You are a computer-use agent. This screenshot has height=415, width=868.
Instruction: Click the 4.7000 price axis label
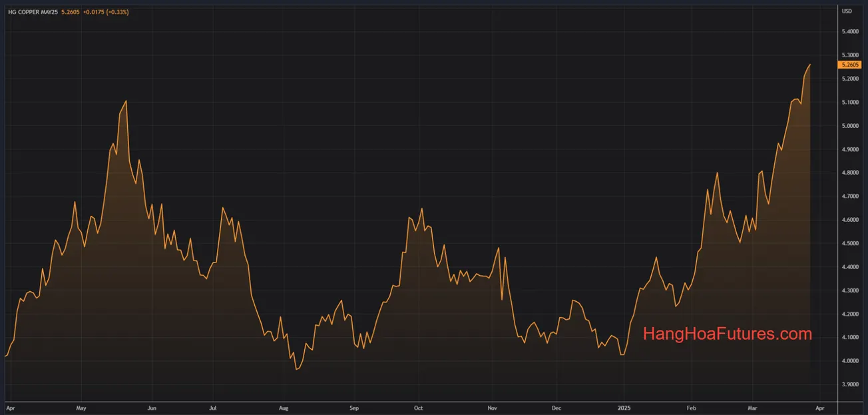pos(850,197)
